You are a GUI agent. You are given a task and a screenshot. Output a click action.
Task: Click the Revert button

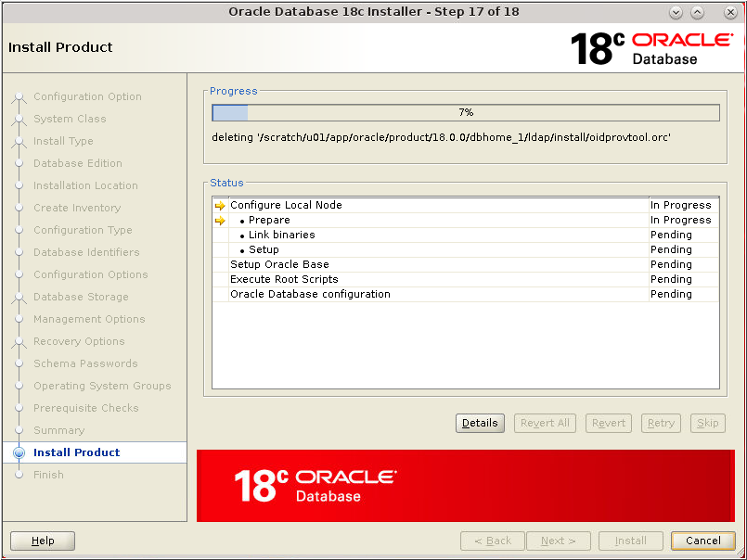(608, 423)
